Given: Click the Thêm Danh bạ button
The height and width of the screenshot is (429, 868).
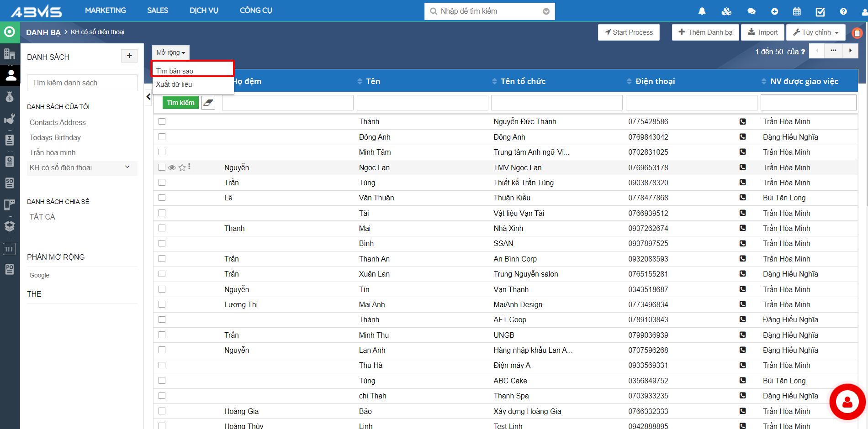Looking at the screenshot, I should click(705, 32).
